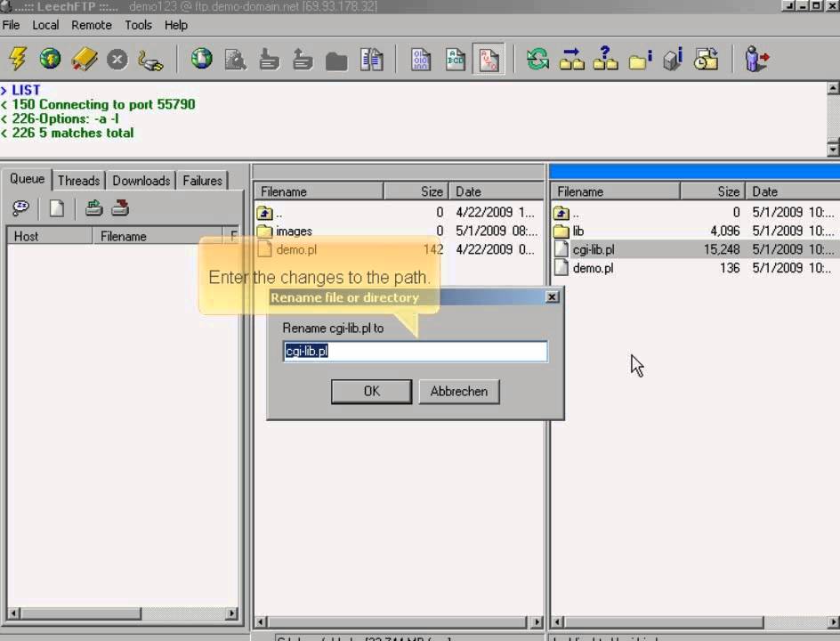The width and height of the screenshot is (840, 641).
Task: Sort remote pane by Size column
Action: (713, 191)
